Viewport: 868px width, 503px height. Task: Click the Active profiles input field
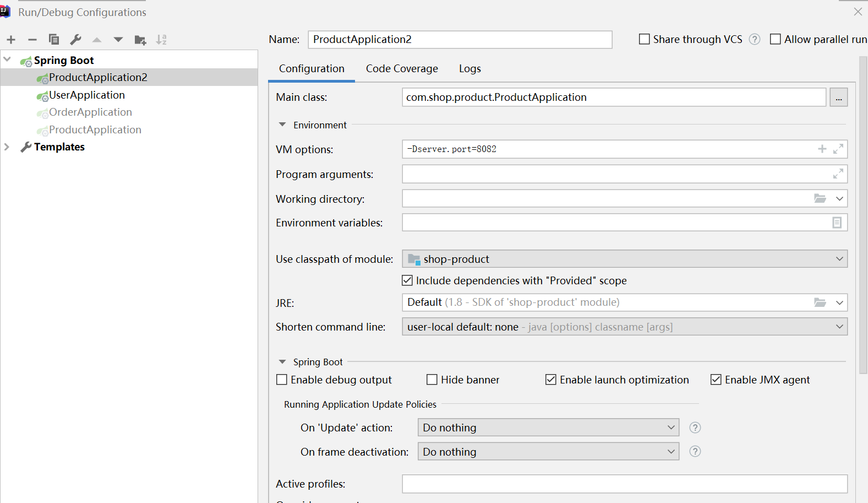624,484
